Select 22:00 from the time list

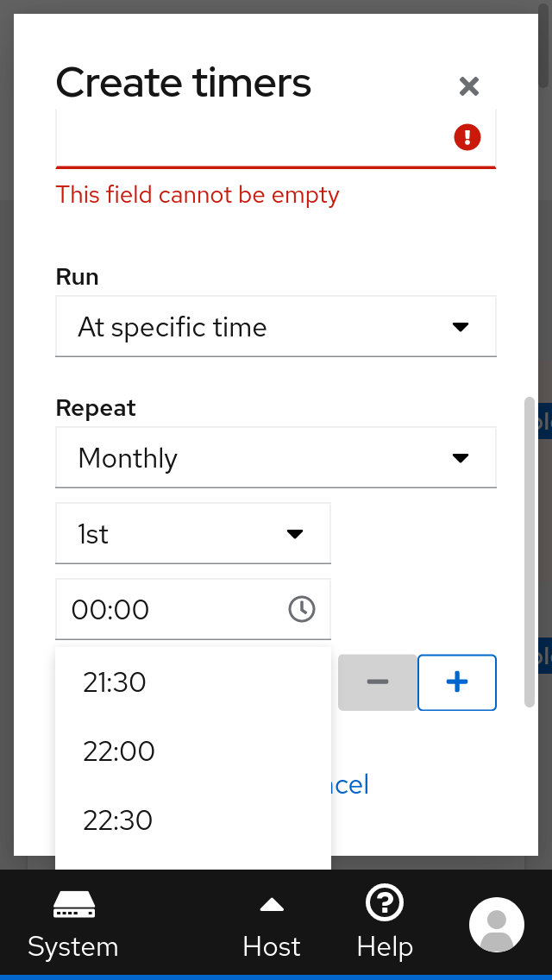click(x=119, y=751)
